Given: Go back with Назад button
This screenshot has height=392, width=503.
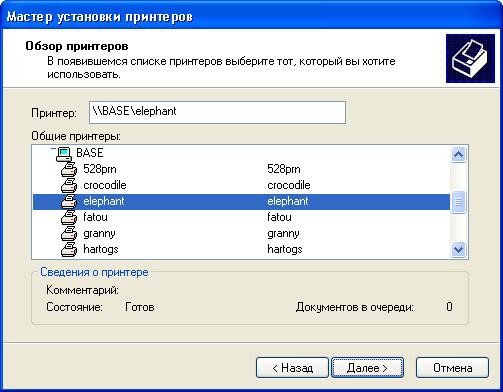Looking at the screenshot, I should pyautogui.click(x=292, y=368).
